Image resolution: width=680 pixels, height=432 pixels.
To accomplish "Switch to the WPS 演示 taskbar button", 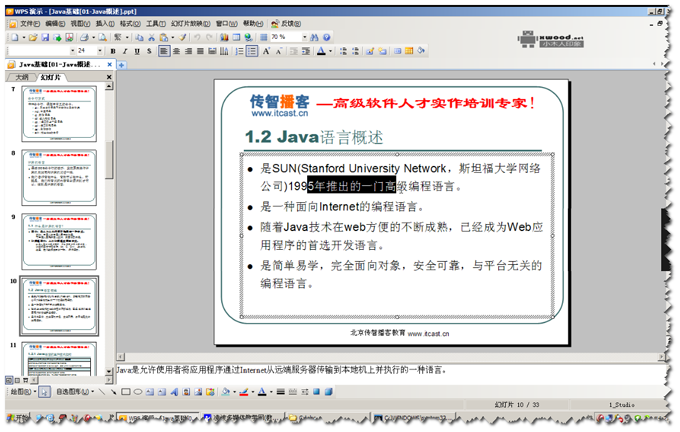I will point(158,418).
